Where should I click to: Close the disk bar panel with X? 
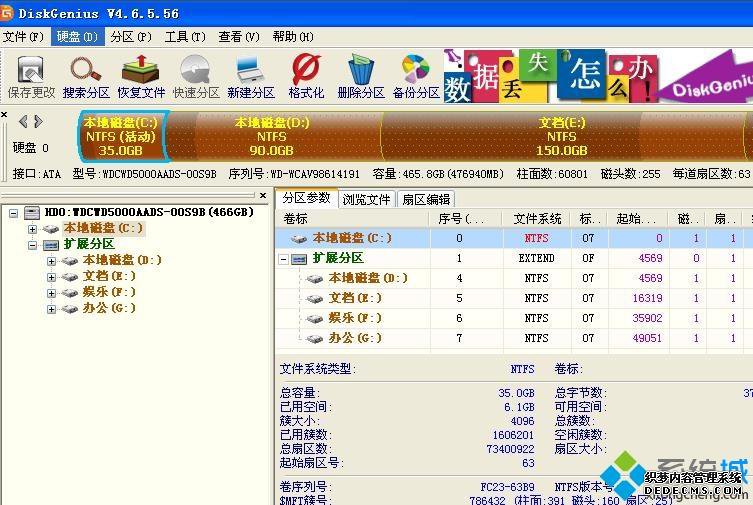(x=4, y=114)
